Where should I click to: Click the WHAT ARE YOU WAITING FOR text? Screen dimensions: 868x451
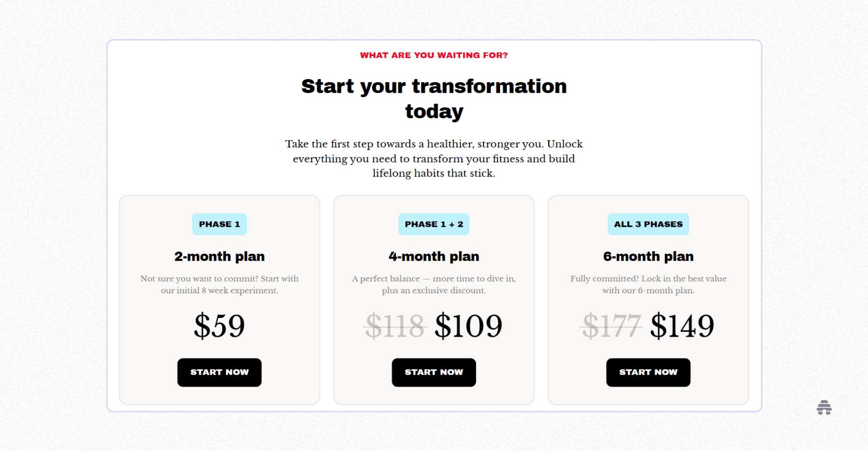point(434,55)
